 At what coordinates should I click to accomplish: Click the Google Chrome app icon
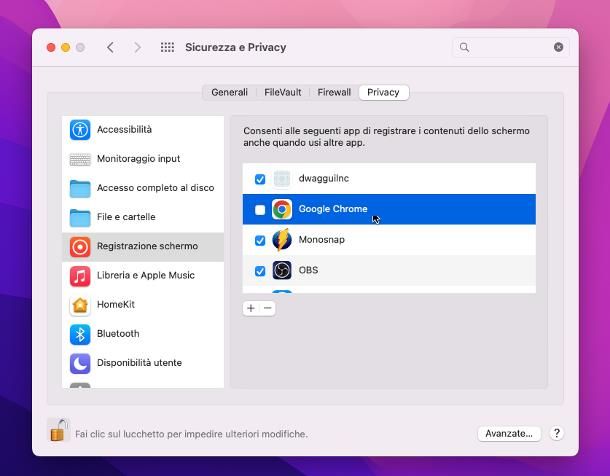click(282, 209)
